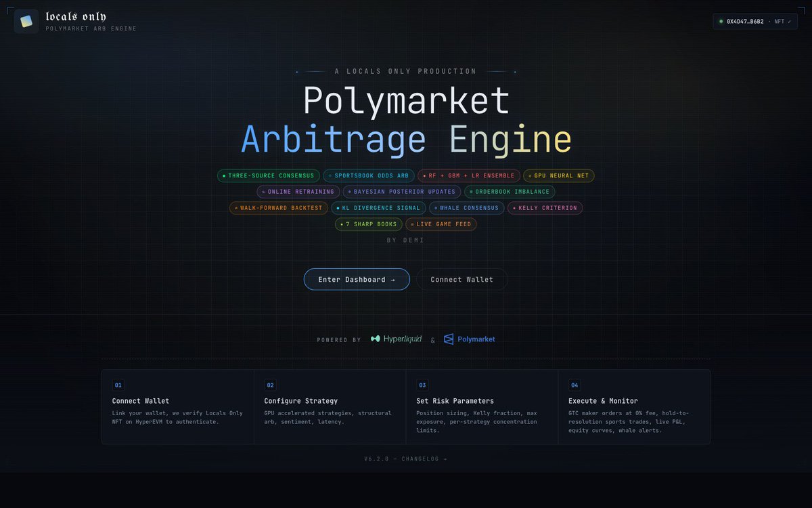This screenshot has height=508, width=812.
Task: Open the Enter Dashboard button
Action: tap(357, 279)
